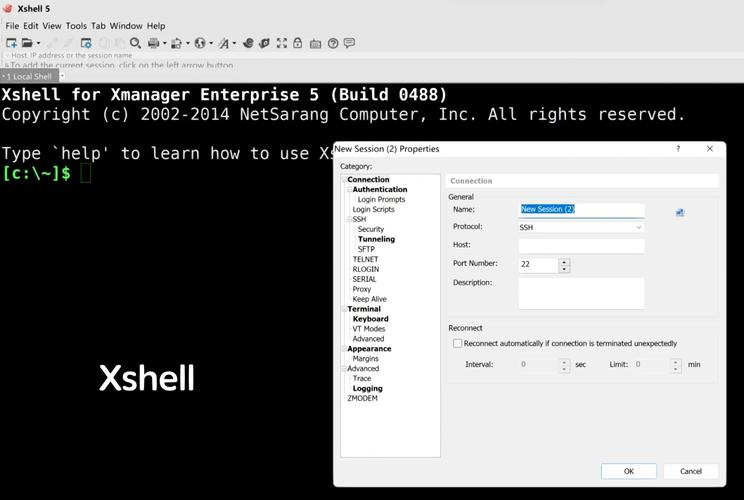The image size is (744, 500).
Task: Open the Help menu
Action: pos(156,26)
